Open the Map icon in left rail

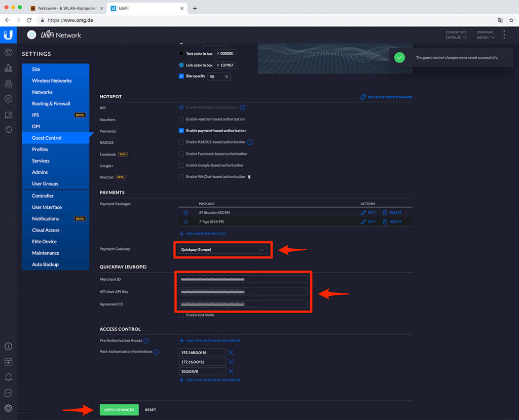(8, 84)
